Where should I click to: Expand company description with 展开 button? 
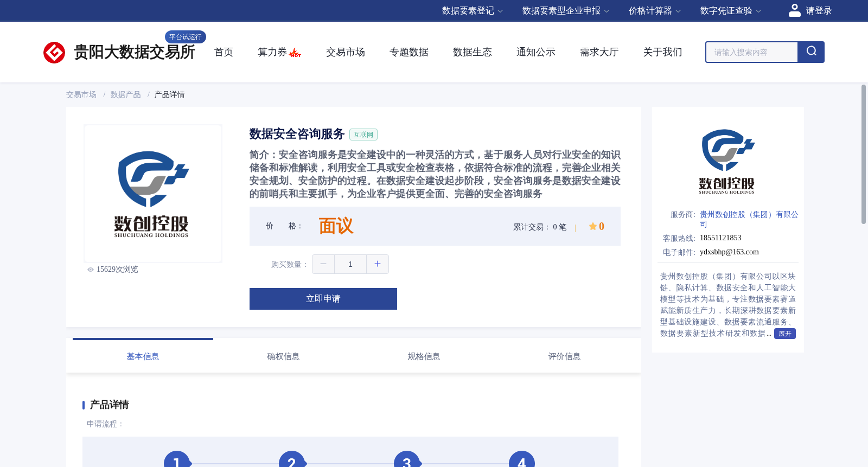[785, 334]
